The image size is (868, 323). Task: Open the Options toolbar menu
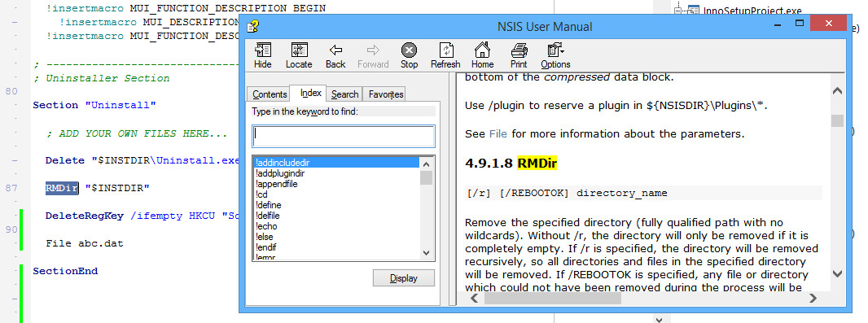555,56
